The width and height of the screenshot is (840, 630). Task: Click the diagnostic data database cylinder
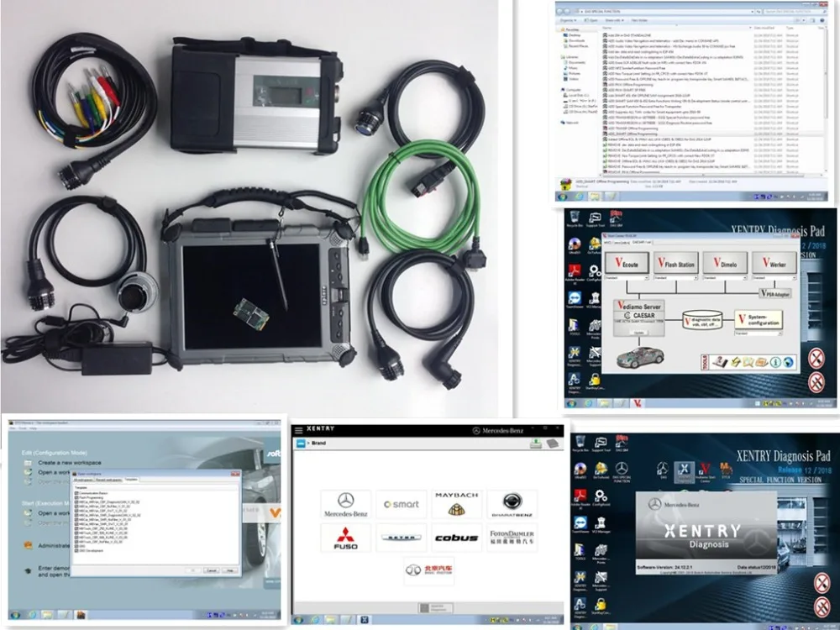[x=702, y=320]
